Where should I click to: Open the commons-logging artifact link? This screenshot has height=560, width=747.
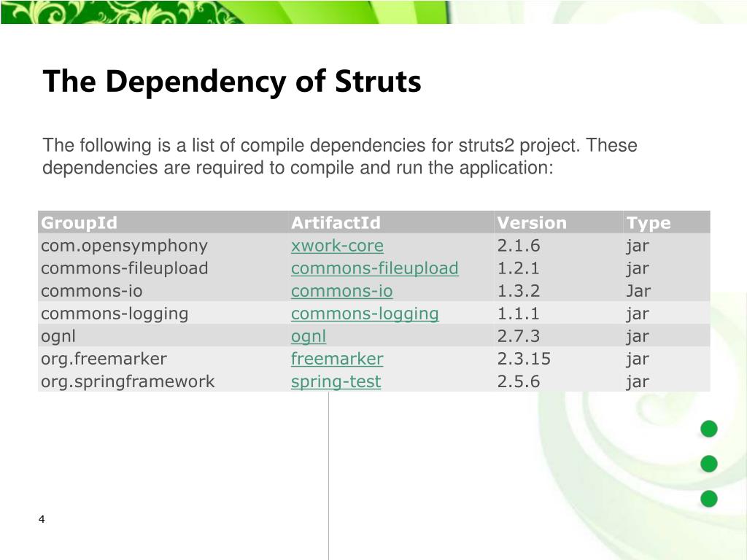(x=365, y=314)
